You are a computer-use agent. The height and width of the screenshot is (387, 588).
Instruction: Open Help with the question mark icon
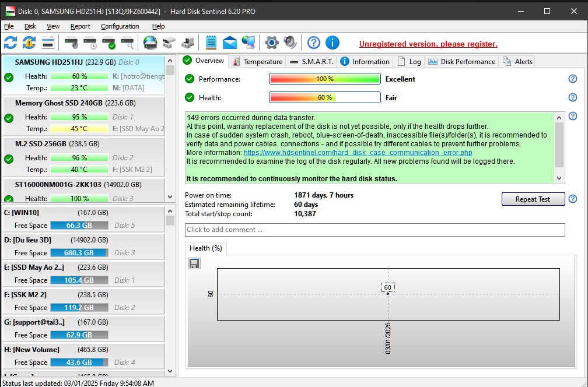point(313,42)
